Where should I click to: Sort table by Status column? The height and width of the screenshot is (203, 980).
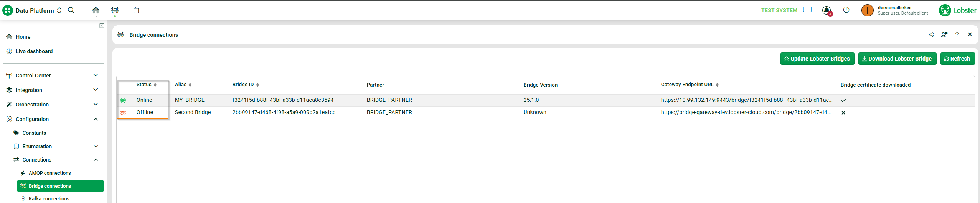[x=146, y=85]
